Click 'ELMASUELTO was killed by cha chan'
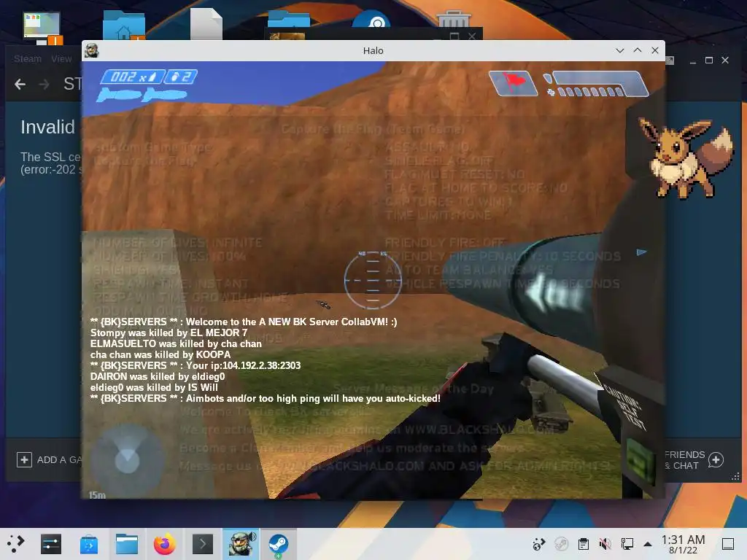747x560 pixels. tap(176, 343)
